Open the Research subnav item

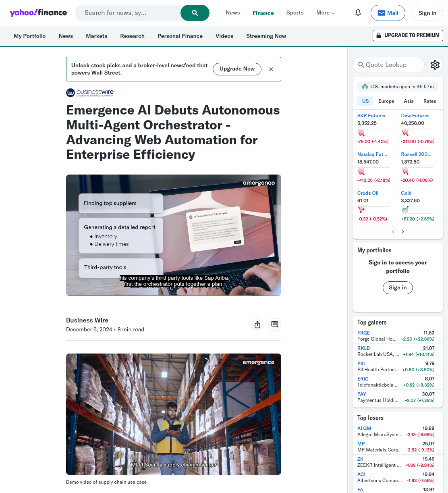[132, 36]
